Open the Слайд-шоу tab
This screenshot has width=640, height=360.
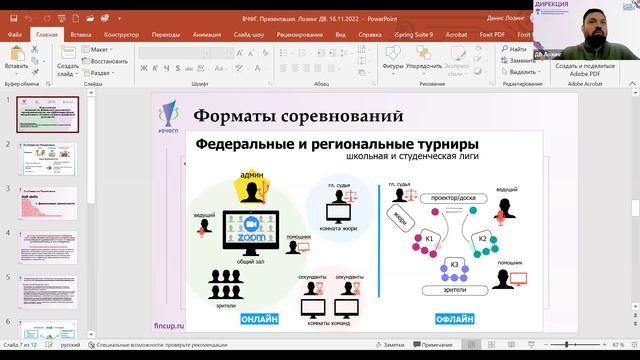click(249, 35)
